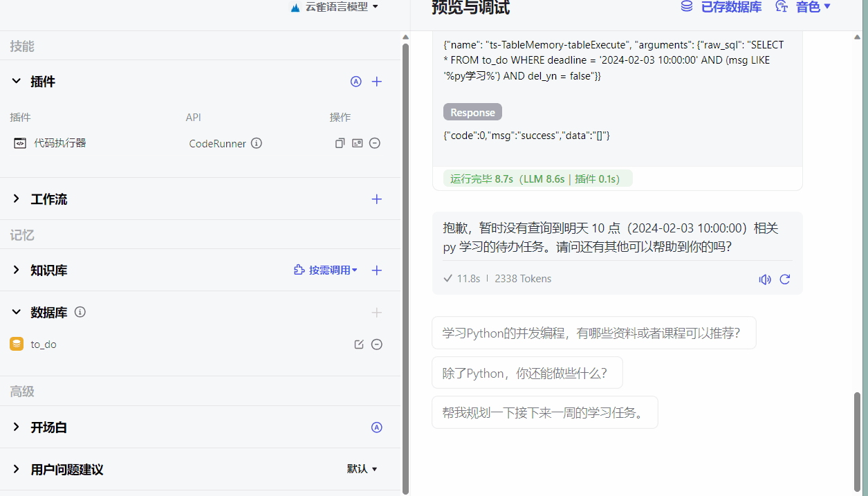Open the 云雀语言模型 model dropdown
868x496 pixels.
coord(335,7)
